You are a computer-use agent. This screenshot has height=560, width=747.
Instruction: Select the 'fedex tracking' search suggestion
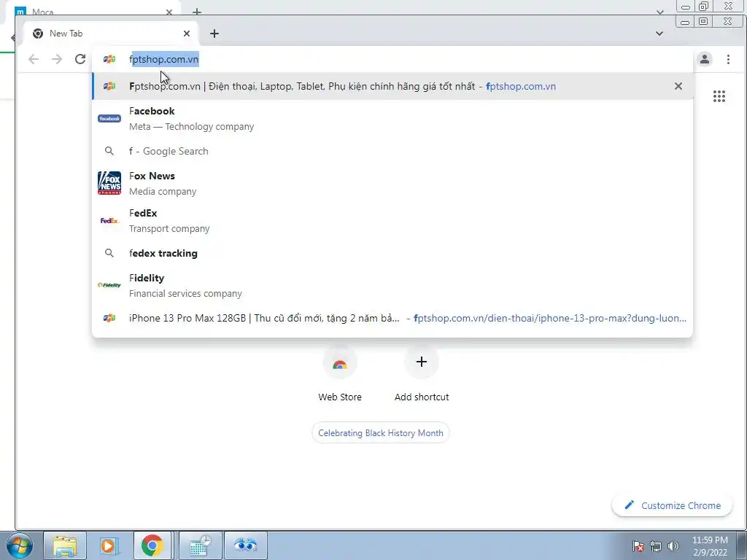point(392,253)
